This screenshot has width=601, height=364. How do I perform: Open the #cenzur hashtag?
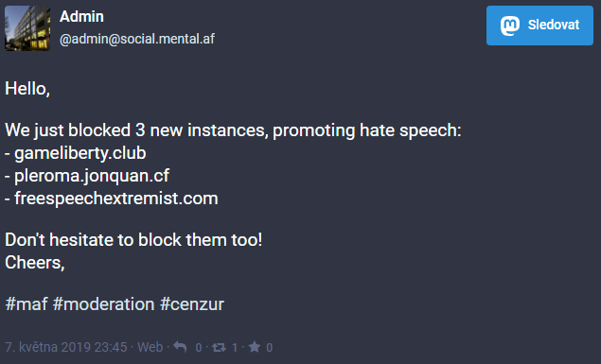point(192,304)
